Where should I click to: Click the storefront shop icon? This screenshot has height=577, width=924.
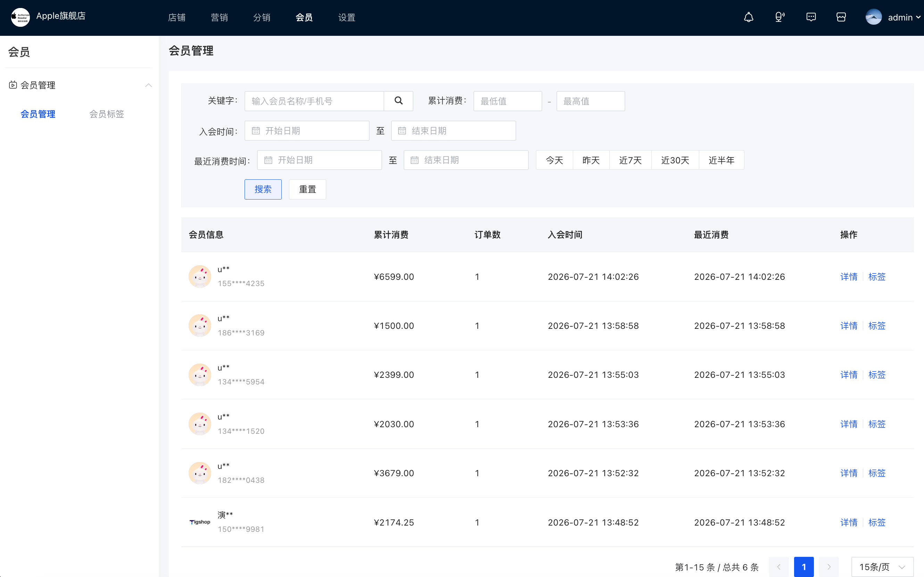841,17
